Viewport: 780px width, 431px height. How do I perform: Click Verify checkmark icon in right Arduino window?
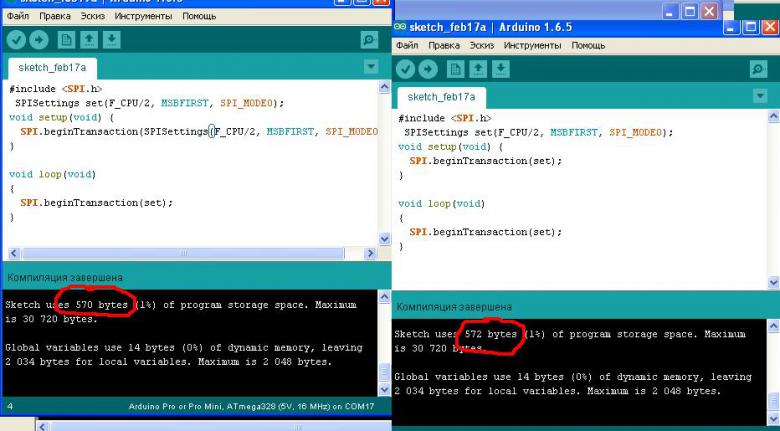(405, 69)
